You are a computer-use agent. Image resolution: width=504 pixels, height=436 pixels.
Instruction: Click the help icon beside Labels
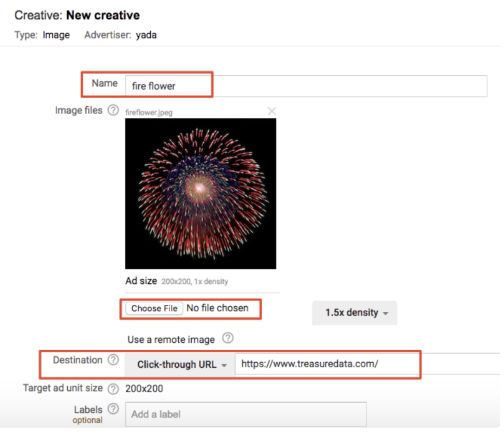coord(113,409)
